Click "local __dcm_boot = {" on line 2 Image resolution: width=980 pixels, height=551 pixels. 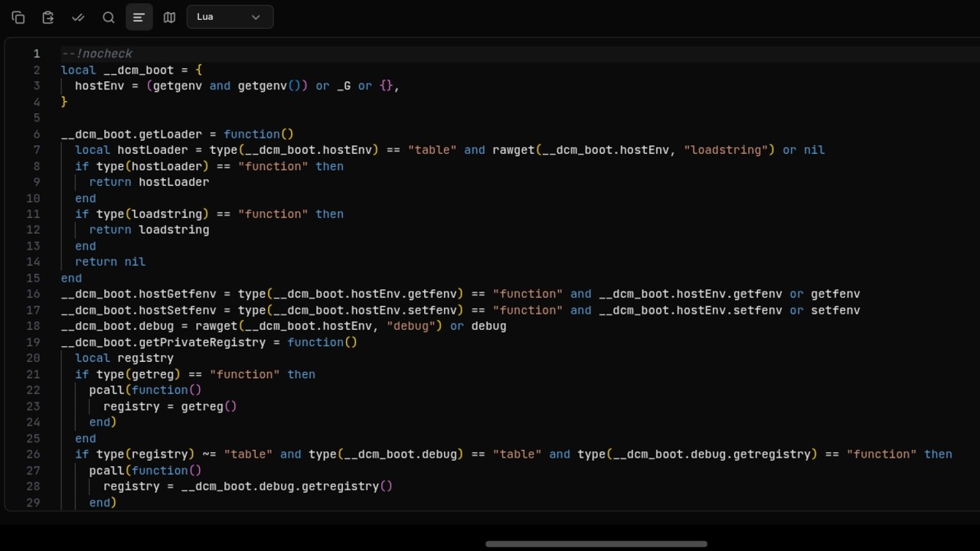click(132, 70)
